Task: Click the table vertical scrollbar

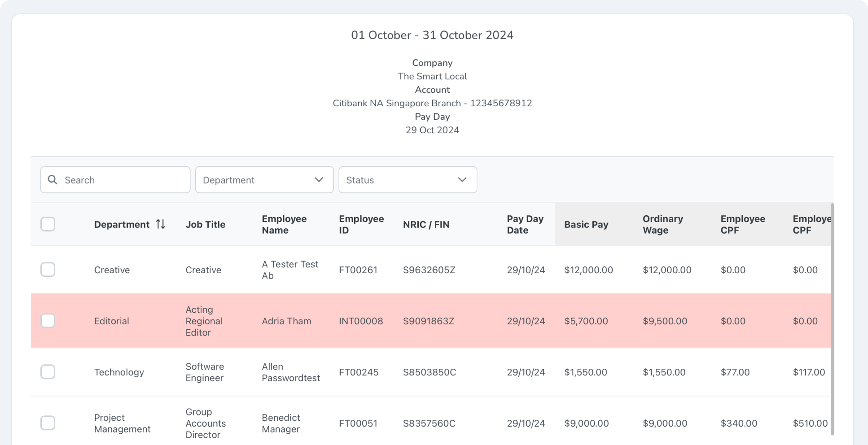Action: coord(832,319)
